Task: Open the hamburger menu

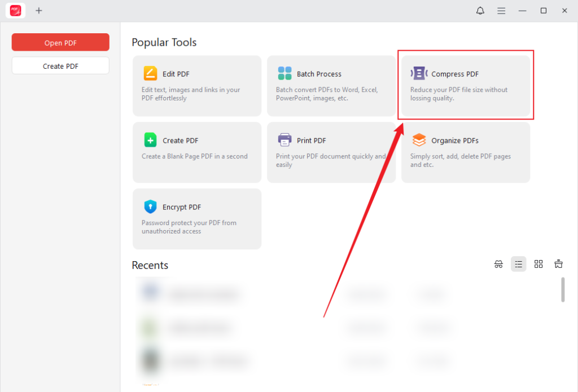Action: click(x=501, y=10)
